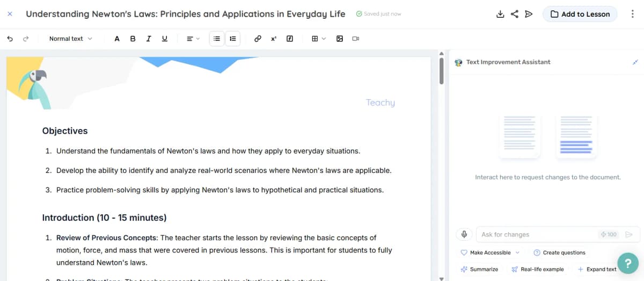Send the document with paper plane icon

click(x=529, y=14)
